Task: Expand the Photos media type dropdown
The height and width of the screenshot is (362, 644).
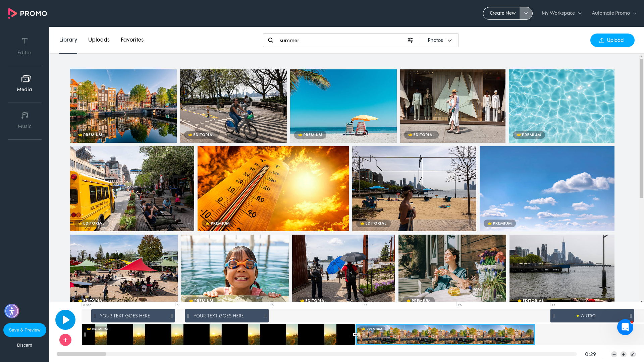Action: [x=440, y=40]
